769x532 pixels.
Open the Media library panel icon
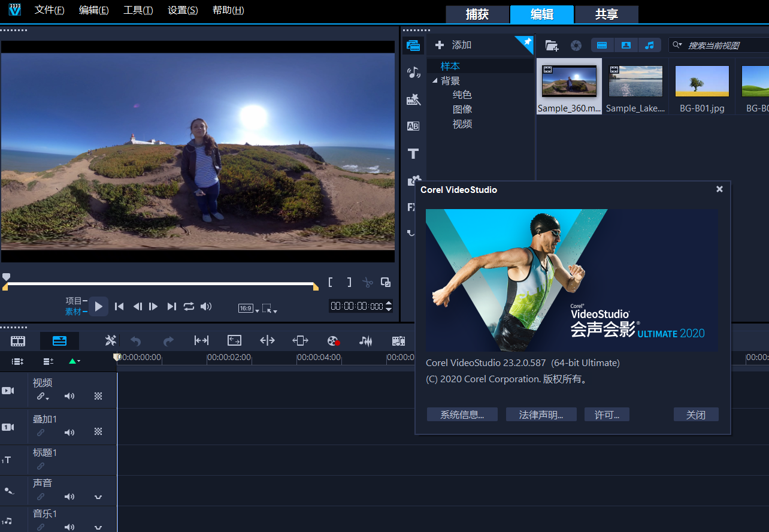(x=413, y=46)
